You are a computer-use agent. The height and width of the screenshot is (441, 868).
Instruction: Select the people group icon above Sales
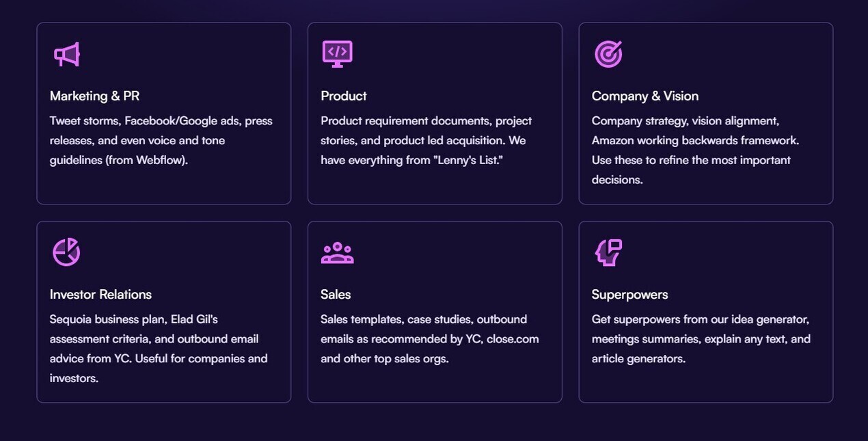[337, 252]
